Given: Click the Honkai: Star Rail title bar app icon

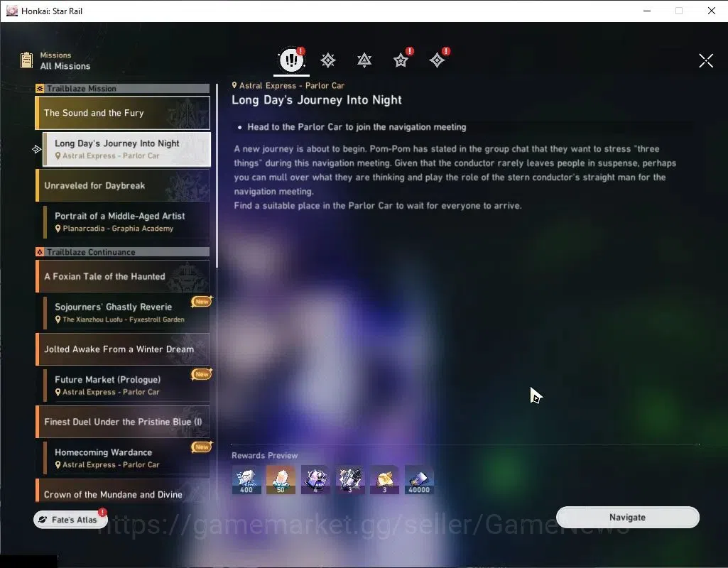Looking at the screenshot, I should click(x=11, y=11).
